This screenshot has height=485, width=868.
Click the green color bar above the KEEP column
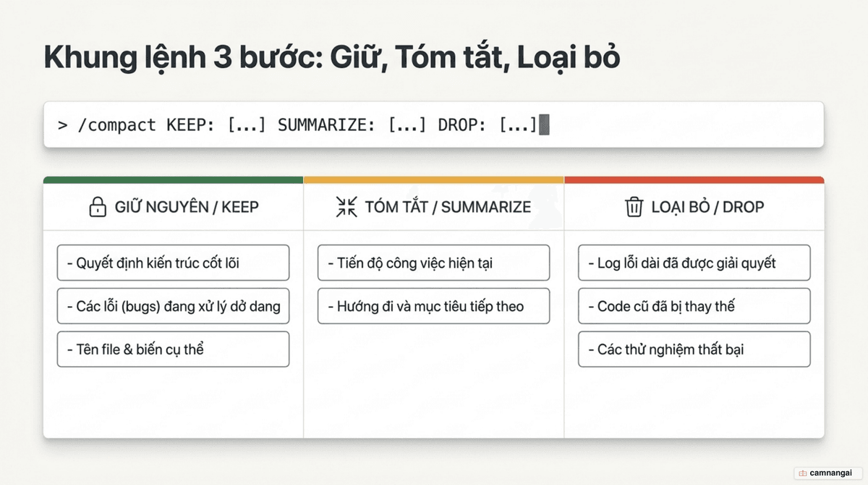[x=174, y=180]
